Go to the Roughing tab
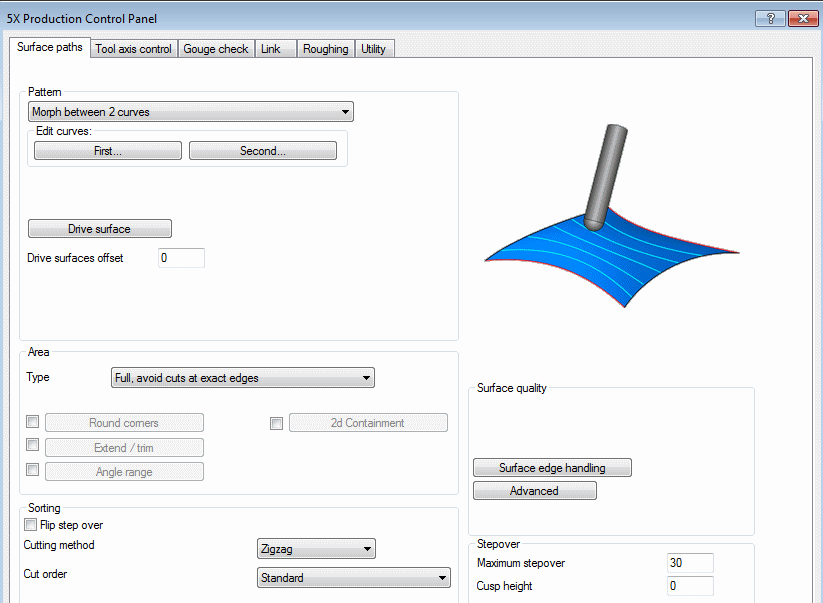 (325, 49)
